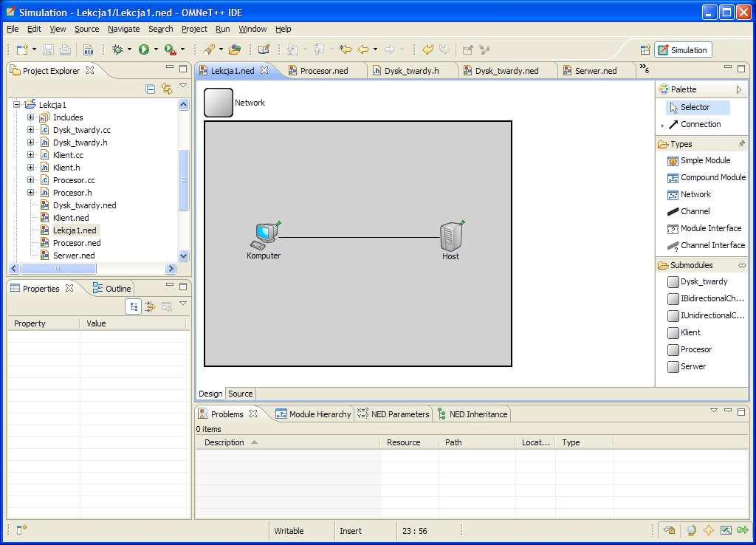Select Serwer submodule in palette

click(687, 366)
